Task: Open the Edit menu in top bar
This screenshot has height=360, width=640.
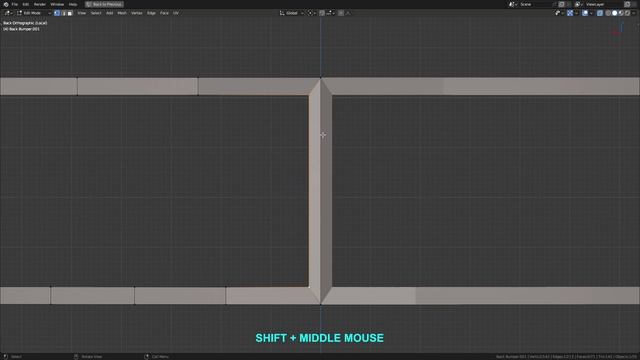Action: point(26,4)
